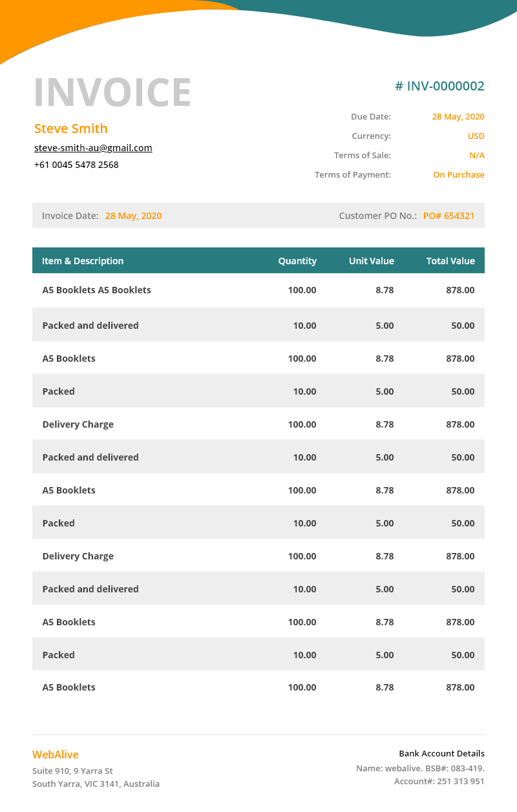Click the WebAlive company name

coord(56,755)
